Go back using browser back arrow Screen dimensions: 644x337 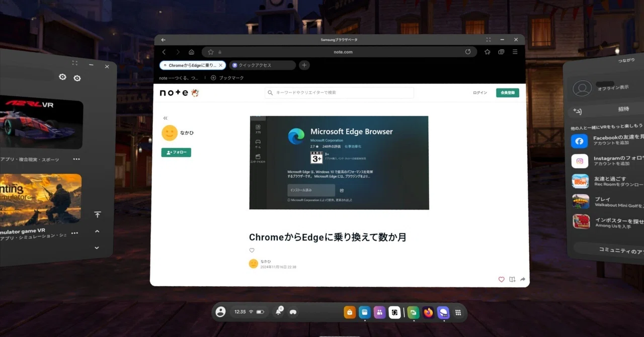(x=164, y=52)
